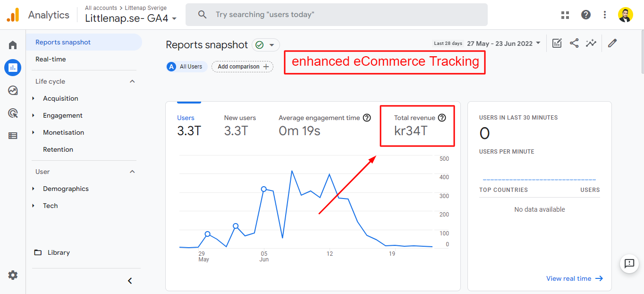Click the search magnifier icon
Image resolution: width=644 pixels, height=294 pixels.
pos(203,15)
